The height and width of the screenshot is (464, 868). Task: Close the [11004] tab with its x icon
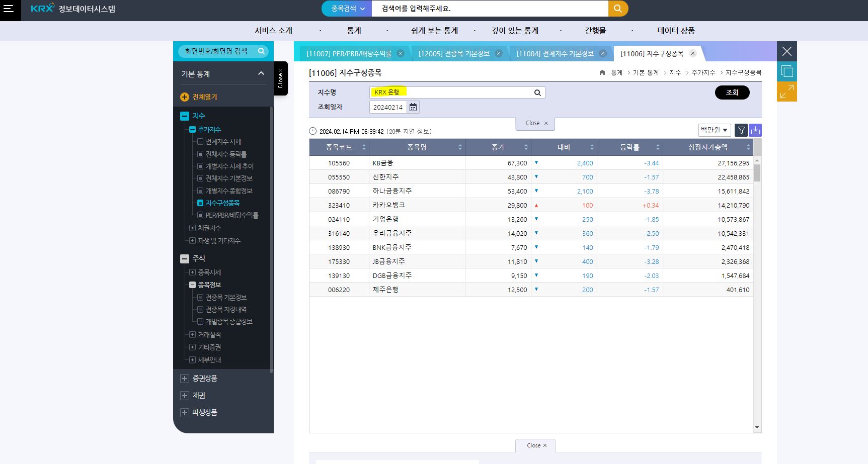603,53
